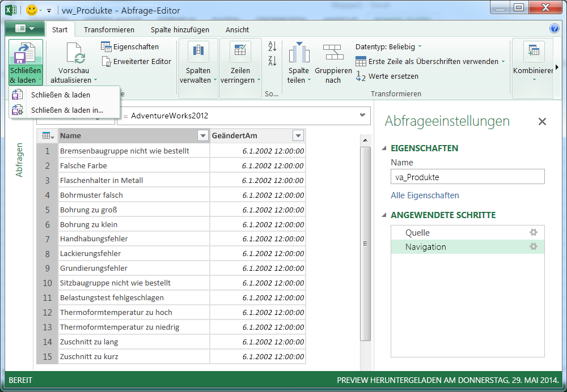
Task: Open the file menu button
Action: (24, 29)
